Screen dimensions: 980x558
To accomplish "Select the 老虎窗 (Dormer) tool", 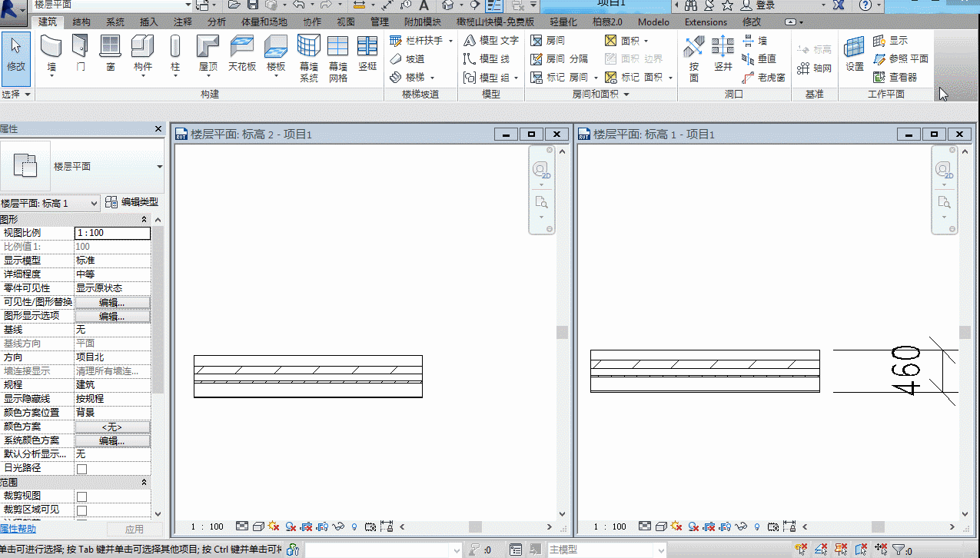I will (x=763, y=77).
